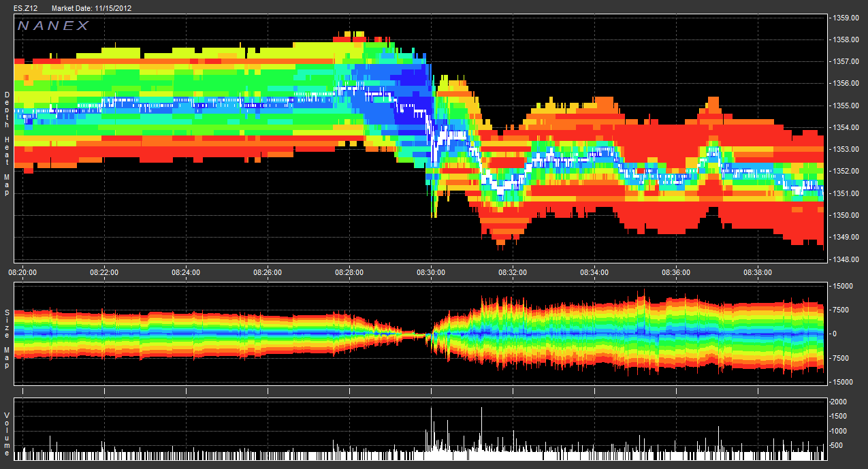
Task: Select the 08:20:00 time axis label
Action: [22, 272]
